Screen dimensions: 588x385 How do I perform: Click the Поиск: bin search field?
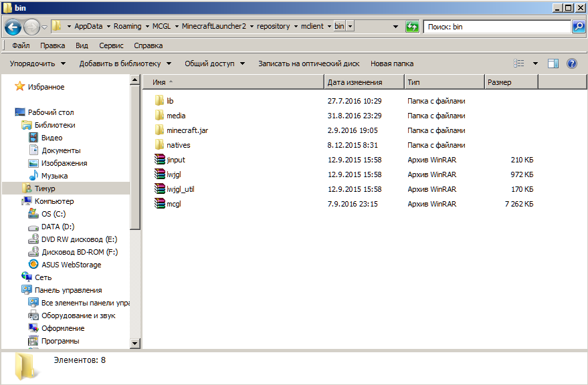(495, 27)
